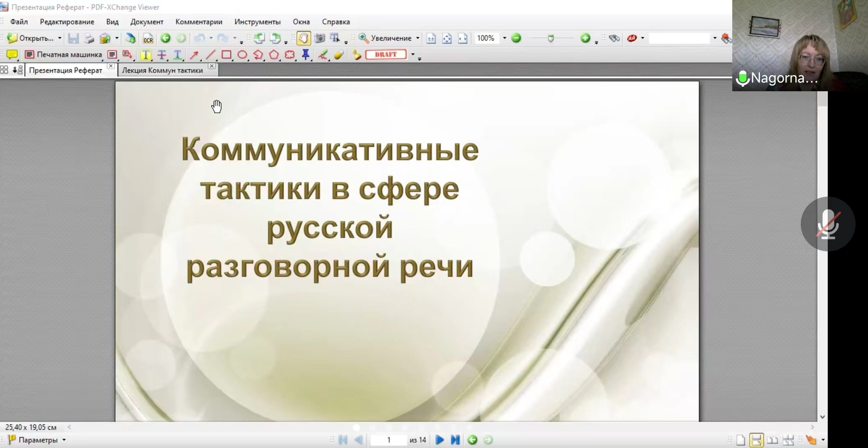Open the binoculars Find tool

tap(614, 39)
